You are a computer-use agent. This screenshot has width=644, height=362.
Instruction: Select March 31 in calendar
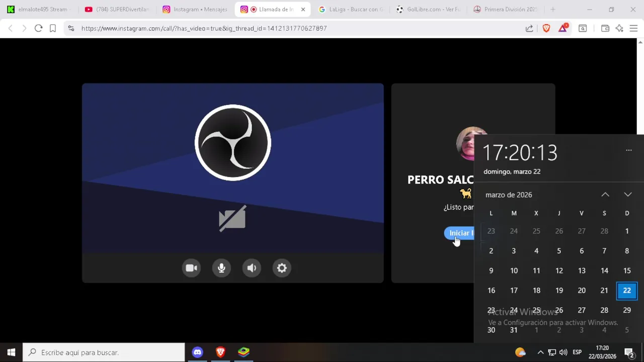[x=514, y=330]
